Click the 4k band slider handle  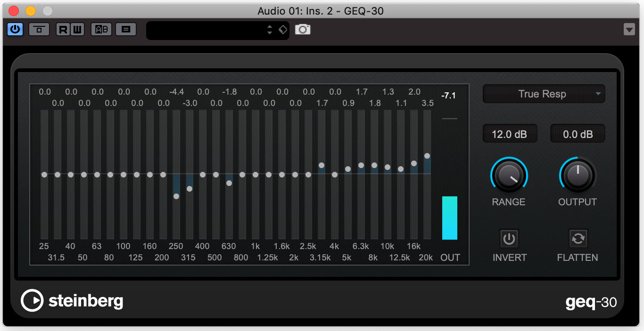[335, 175]
